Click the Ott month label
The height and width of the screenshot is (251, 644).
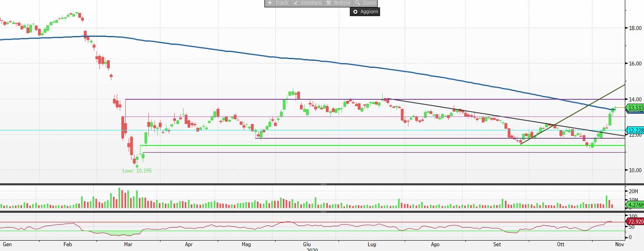pyautogui.click(x=561, y=244)
